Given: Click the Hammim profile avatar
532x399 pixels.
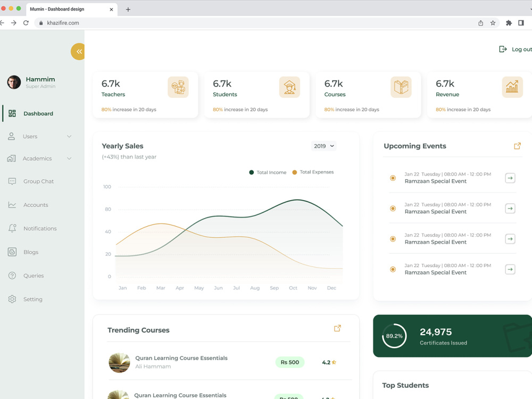Looking at the screenshot, I should coord(14,82).
